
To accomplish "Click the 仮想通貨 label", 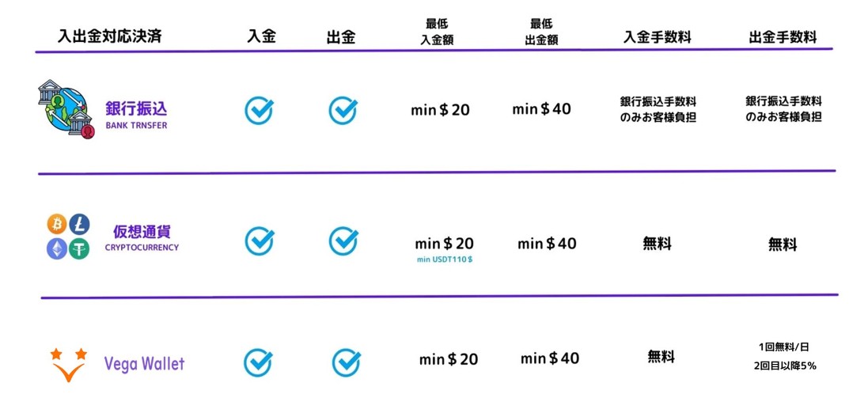I will (x=142, y=231).
